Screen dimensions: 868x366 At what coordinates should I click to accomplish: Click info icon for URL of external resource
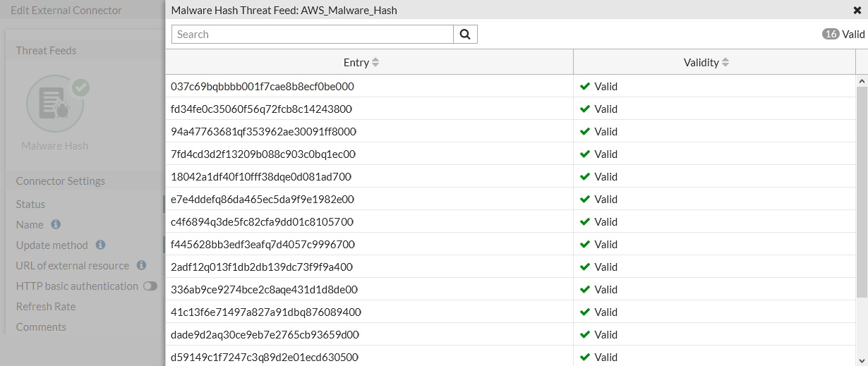[x=141, y=265]
